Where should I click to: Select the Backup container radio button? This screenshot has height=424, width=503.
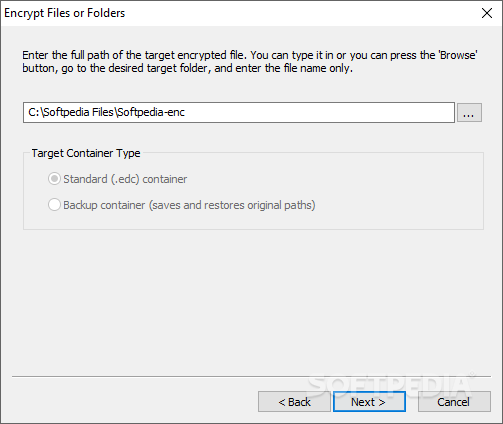click(x=54, y=205)
